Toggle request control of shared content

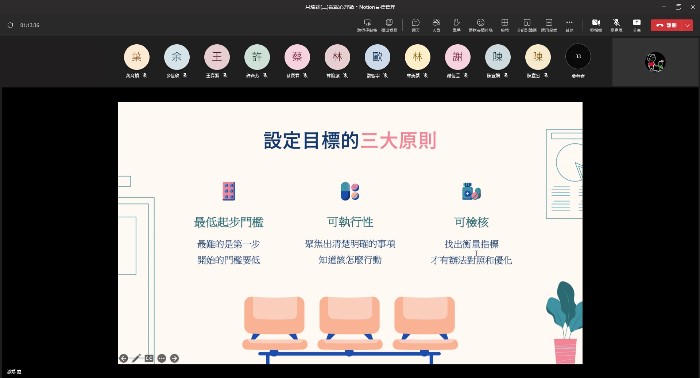[x=367, y=25]
